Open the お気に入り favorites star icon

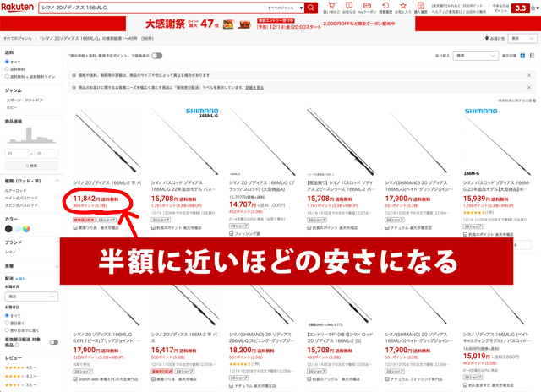403,6
